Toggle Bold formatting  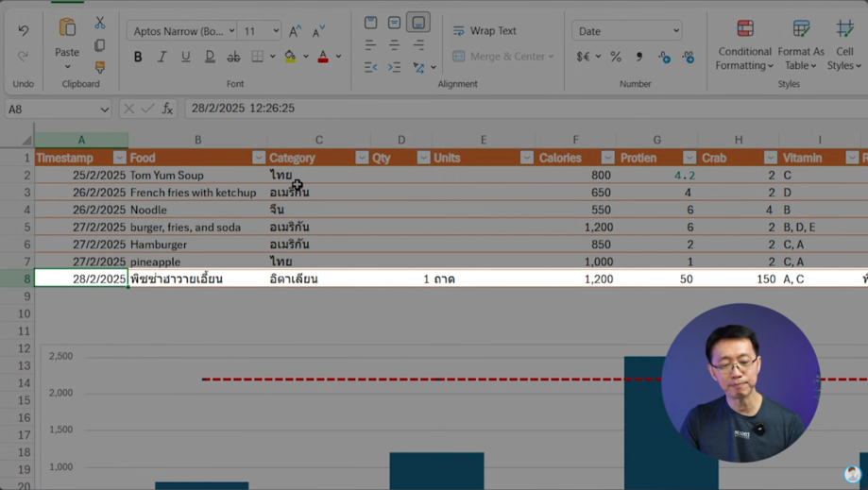tap(138, 57)
